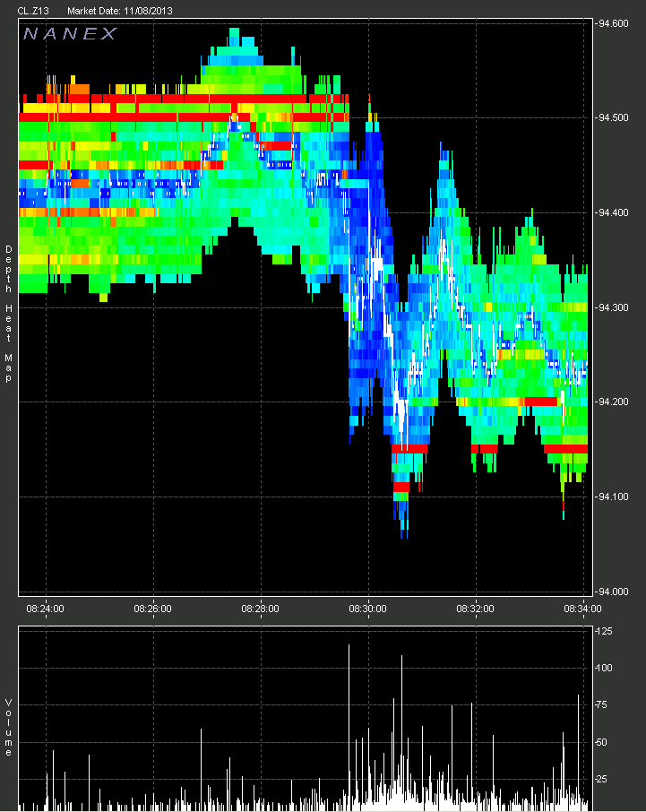
Task: Click the 08:30:00 time axis label
Action: click(367, 609)
